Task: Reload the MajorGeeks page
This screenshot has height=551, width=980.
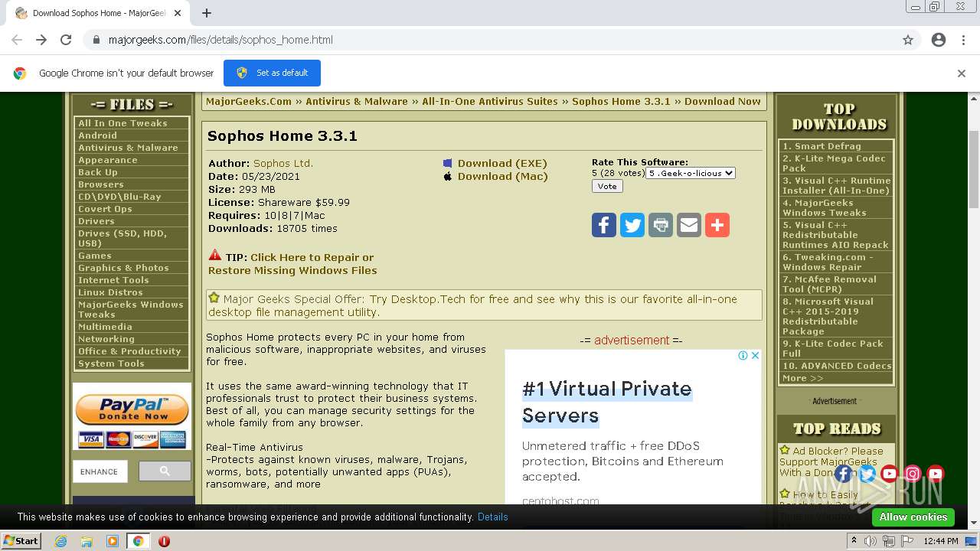Action: (x=66, y=40)
